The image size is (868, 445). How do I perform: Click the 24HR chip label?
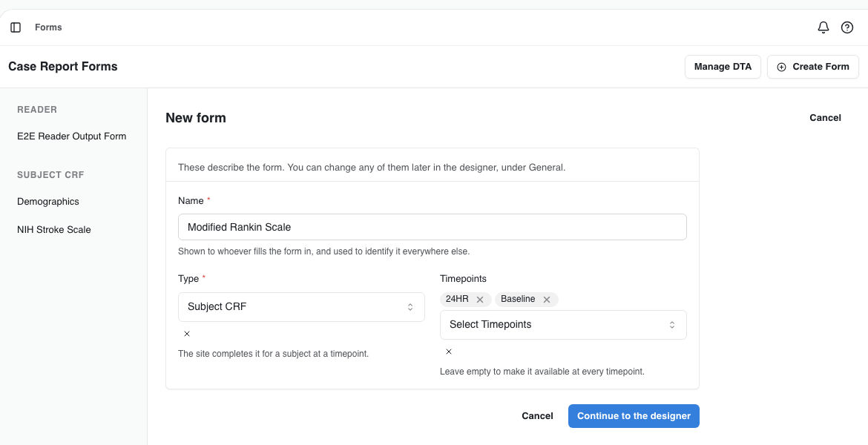pos(457,299)
